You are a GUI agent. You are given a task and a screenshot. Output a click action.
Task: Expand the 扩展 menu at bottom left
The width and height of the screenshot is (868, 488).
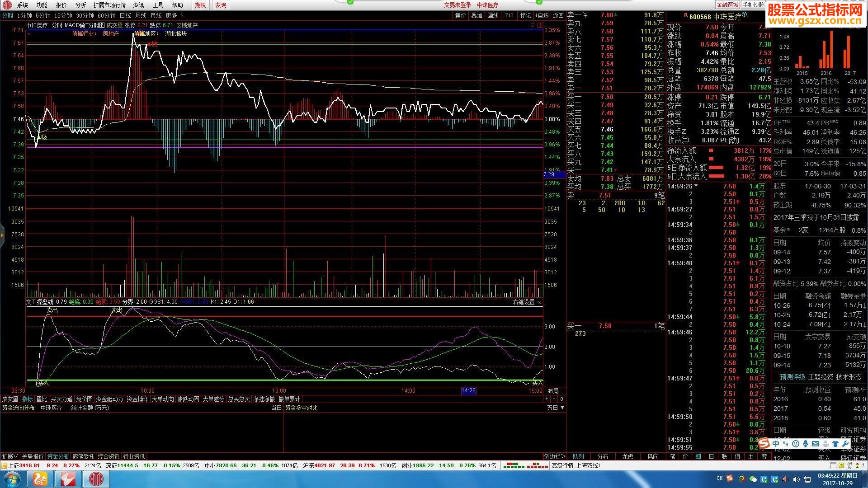point(9,456)
